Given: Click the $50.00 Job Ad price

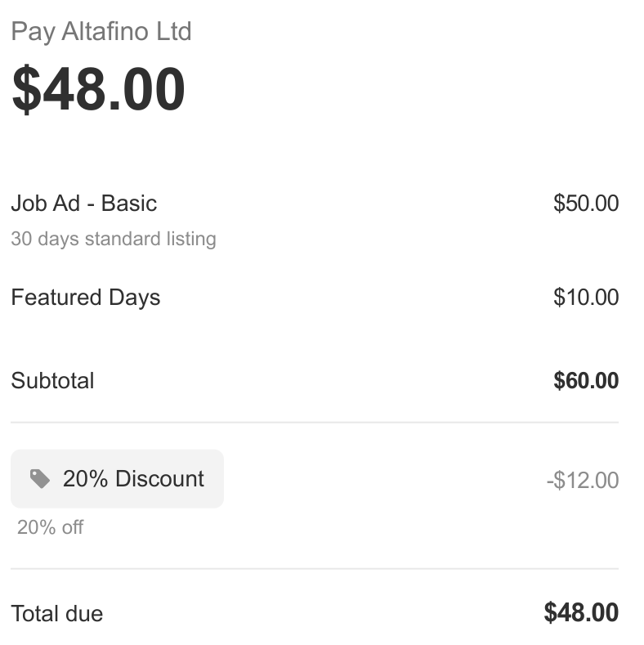Looking at the screenshot, I should [585, 204].
